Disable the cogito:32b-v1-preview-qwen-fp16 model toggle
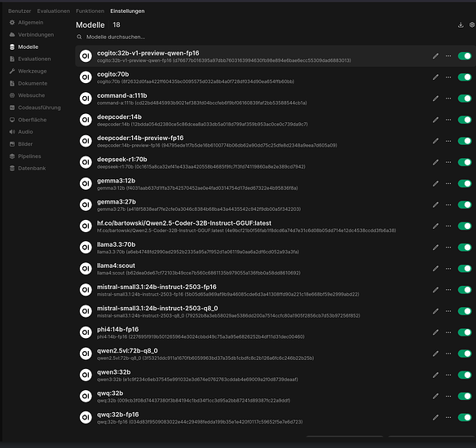Viewport: 476px width, 448px height. click(465, 56)
